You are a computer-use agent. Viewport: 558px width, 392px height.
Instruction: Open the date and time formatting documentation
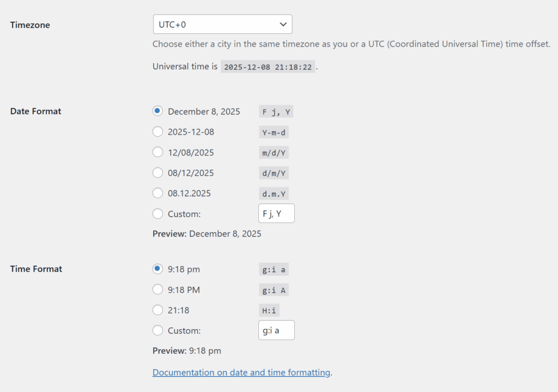tap(241, 372)
